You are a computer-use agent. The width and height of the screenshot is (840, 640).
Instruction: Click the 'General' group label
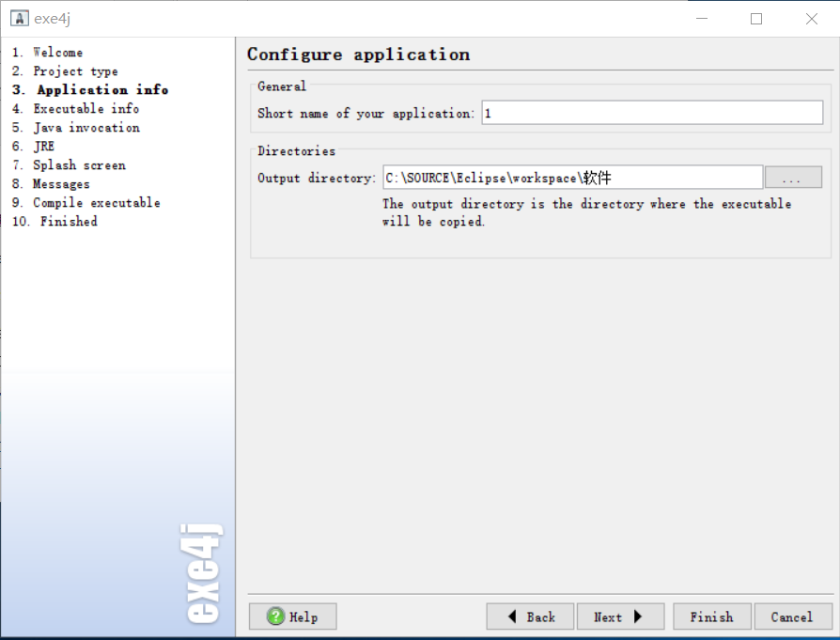point(282,86)
